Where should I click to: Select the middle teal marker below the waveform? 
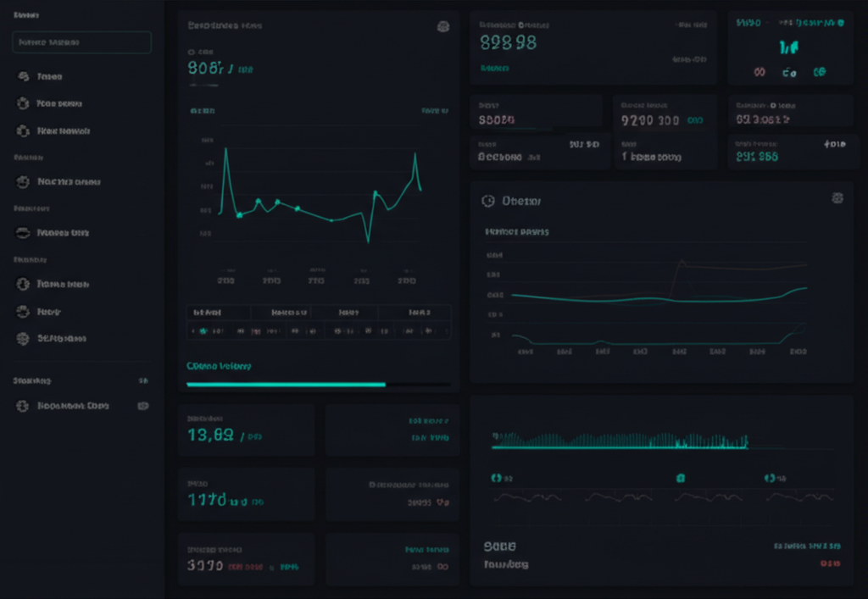tap(680, 478)
